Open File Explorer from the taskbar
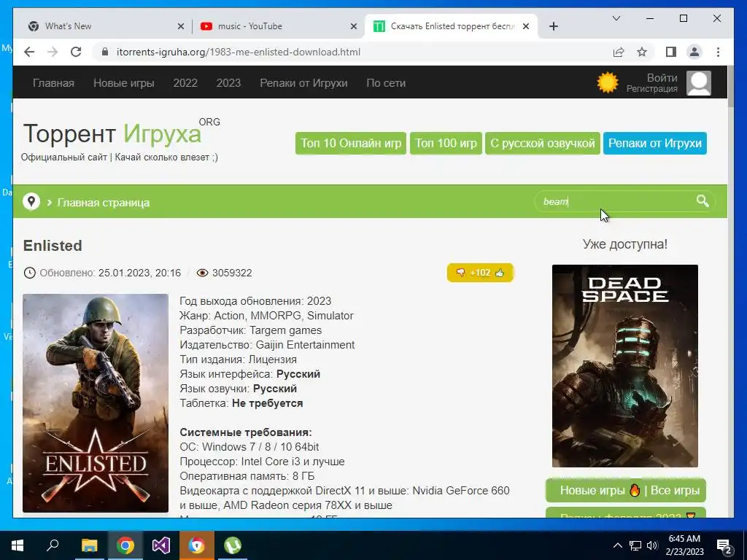The height and width of the screenshot is (560, 747). click(x=89, y=545)
